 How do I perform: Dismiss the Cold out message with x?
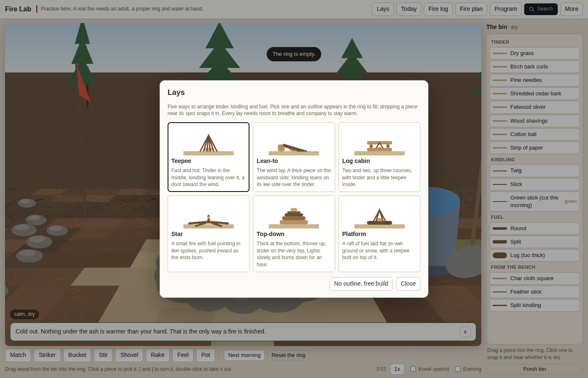[x=465, y=332]
